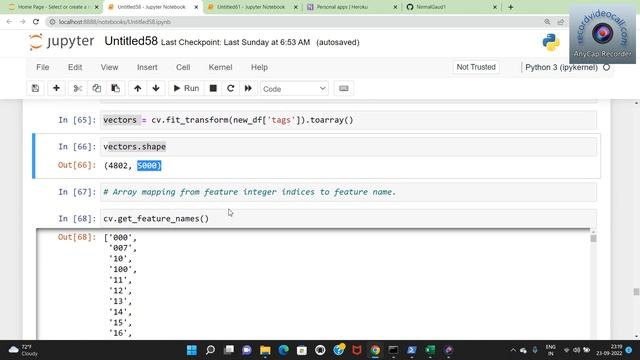The image size is (640, 360).
Task: Rename the notebook title Untitled58
Action: 131,41
